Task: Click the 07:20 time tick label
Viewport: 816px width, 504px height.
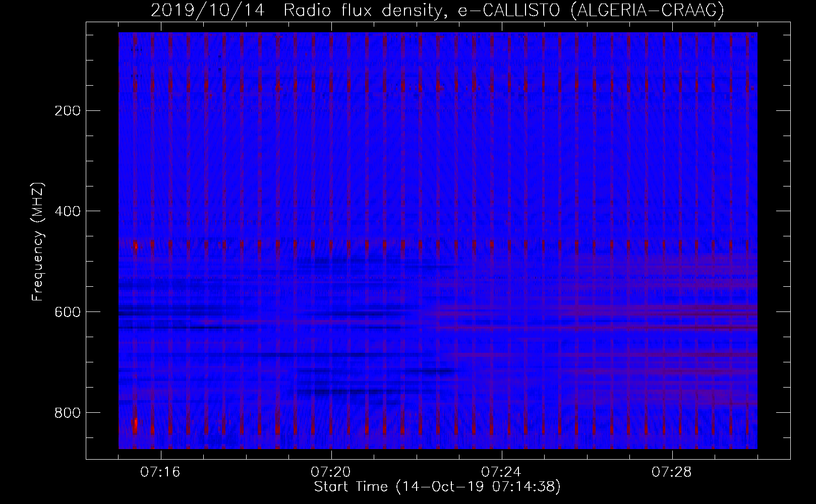Action: (331, 472)
